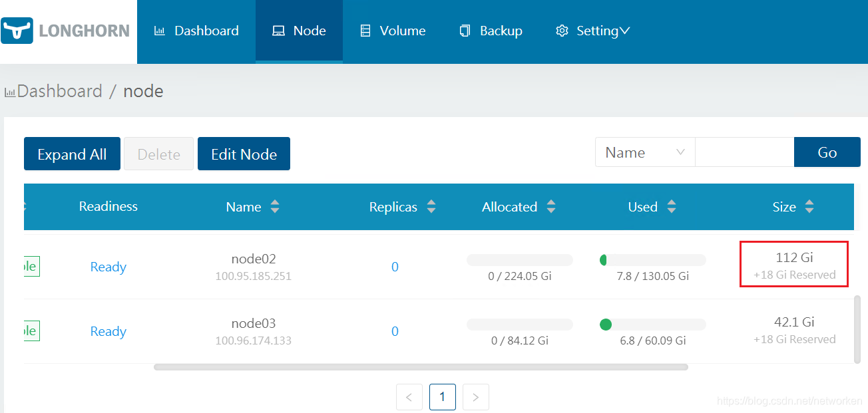Open the Name filter dropdown
This screenshot has width=868, height=413.
pos(644,153)
